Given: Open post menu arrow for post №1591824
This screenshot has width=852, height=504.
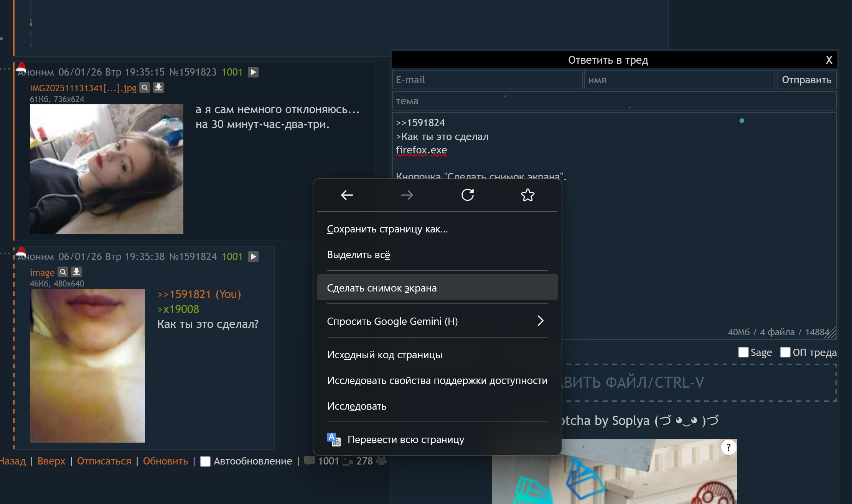Looking at the screenshot, I should pyautogui.click(x=253, y=257).
